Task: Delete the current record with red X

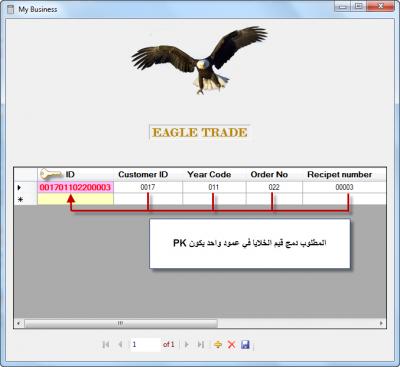Action: [231, 344]
